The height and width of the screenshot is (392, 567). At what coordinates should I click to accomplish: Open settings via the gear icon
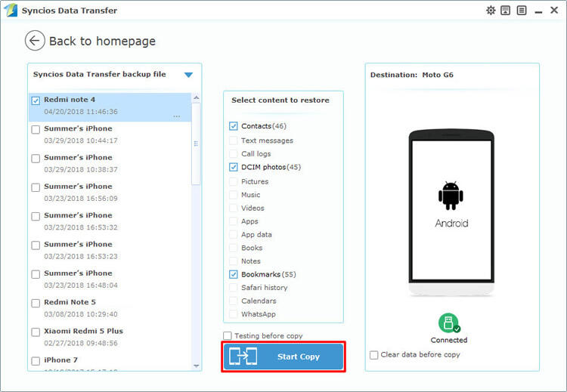click(491, 11)
